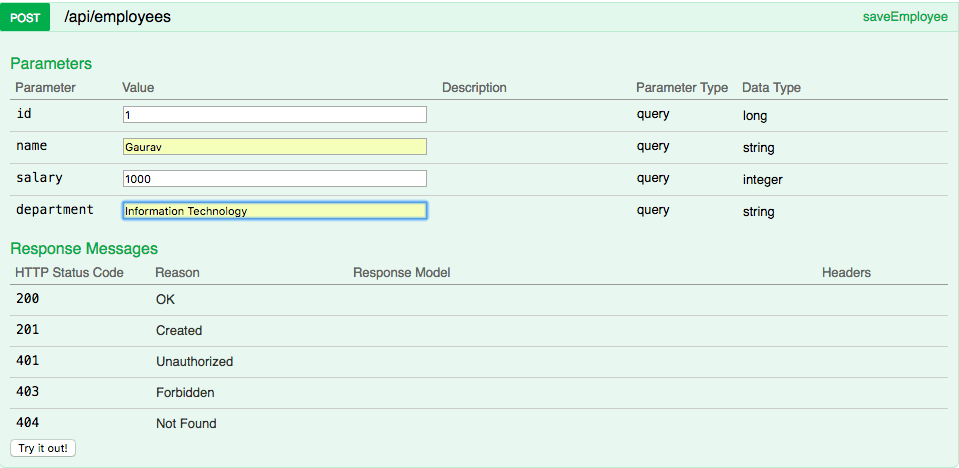Click the Response Model column header
Screen dimensions: 959x468
tap(402, 272)
